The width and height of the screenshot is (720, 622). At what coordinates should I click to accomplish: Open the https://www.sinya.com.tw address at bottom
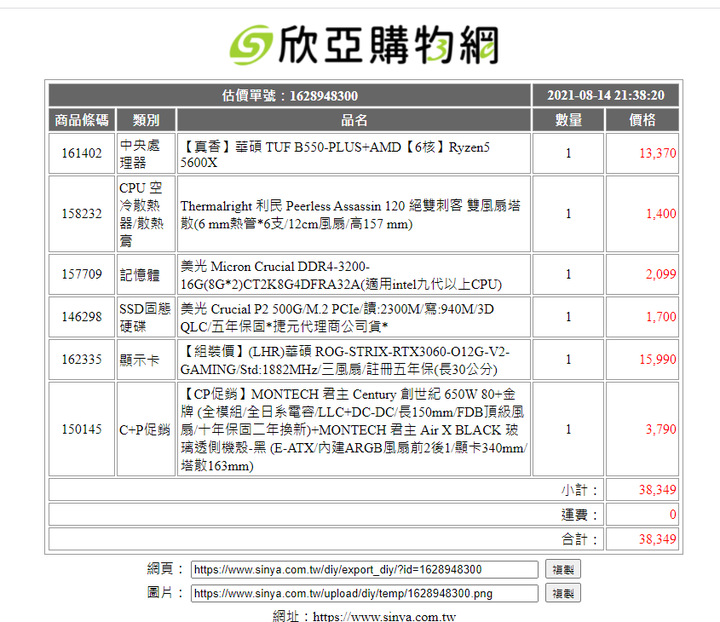click(384, 616)
